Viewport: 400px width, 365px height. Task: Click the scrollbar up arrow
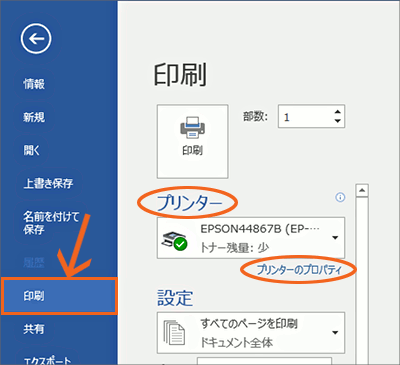(362, 191)
